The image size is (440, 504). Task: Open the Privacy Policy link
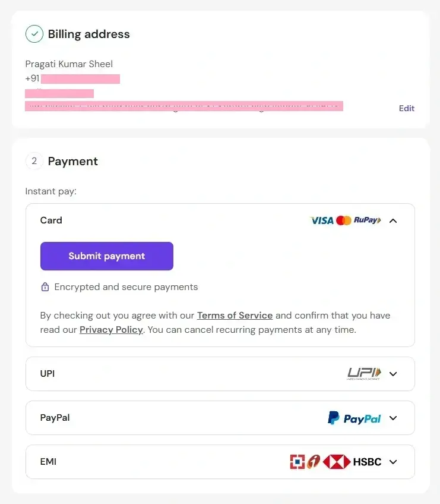click(x=110, y=329)
